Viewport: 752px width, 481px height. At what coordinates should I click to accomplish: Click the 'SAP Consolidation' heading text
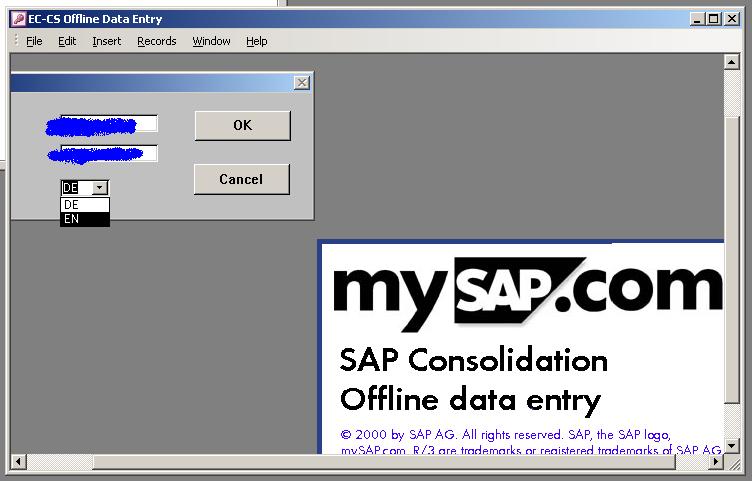[x=474, y=360]
